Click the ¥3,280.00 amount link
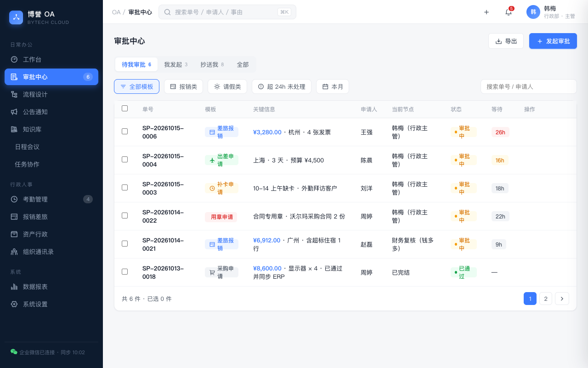The image size is (588, 368). pyautogui.click(x=267, y=132)
